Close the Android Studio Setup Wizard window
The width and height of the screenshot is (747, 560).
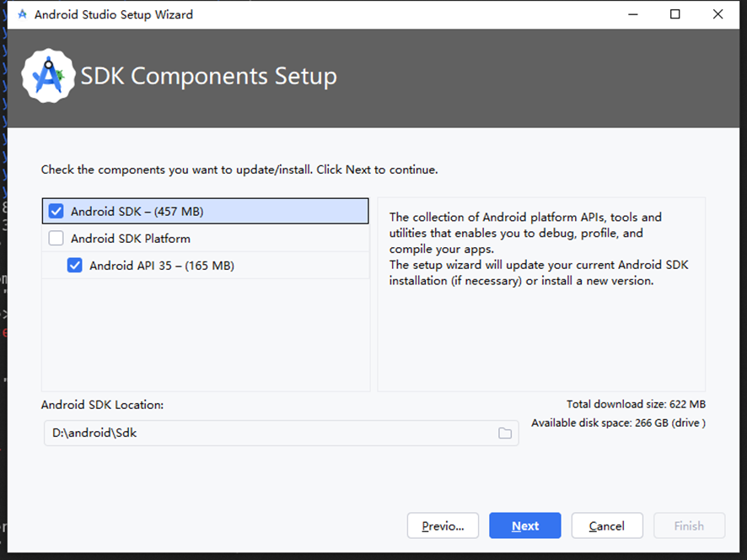[x=718, y=14]
